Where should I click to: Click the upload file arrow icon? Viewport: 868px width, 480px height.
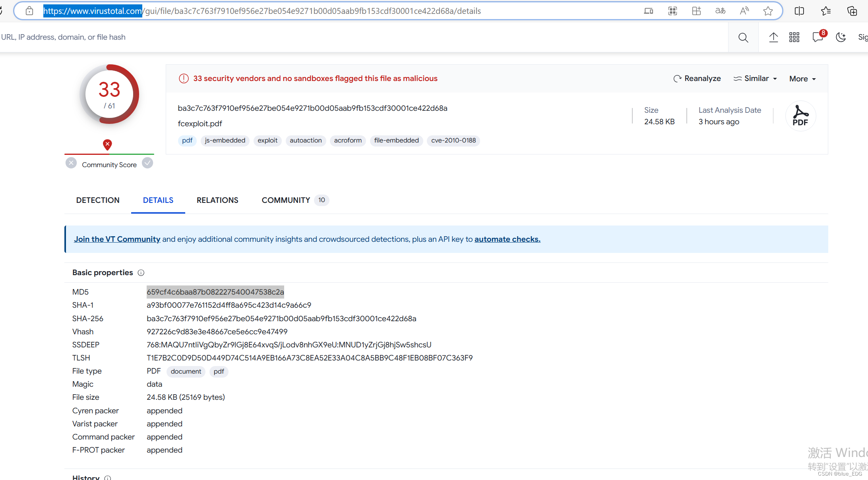click(773, 37)
